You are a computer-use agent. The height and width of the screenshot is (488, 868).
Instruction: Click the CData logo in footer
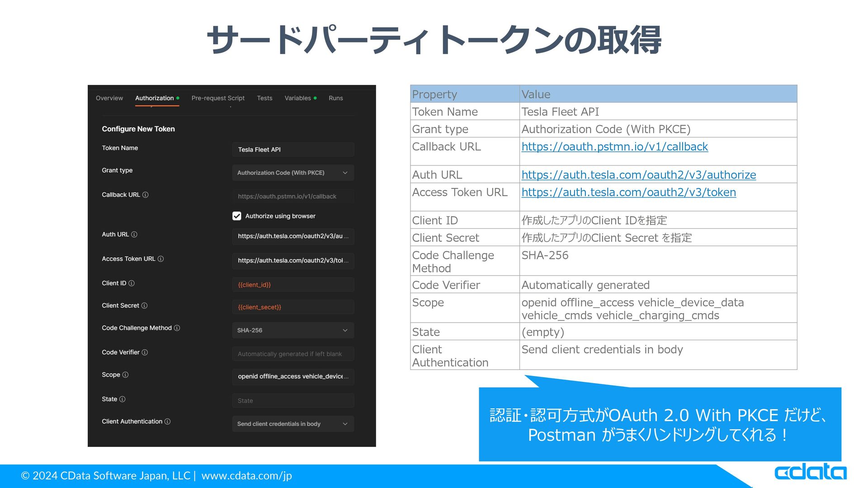pyautogui.click(x=810, y=472)
